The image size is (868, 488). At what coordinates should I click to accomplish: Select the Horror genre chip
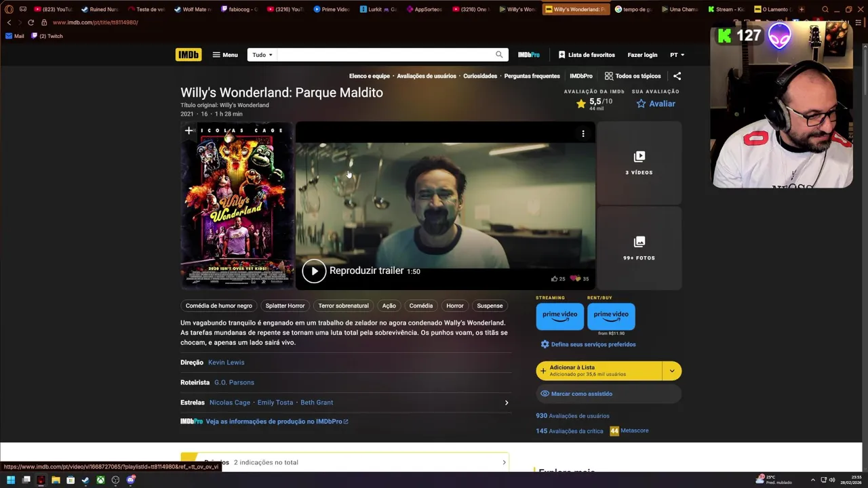pos(455,306)
